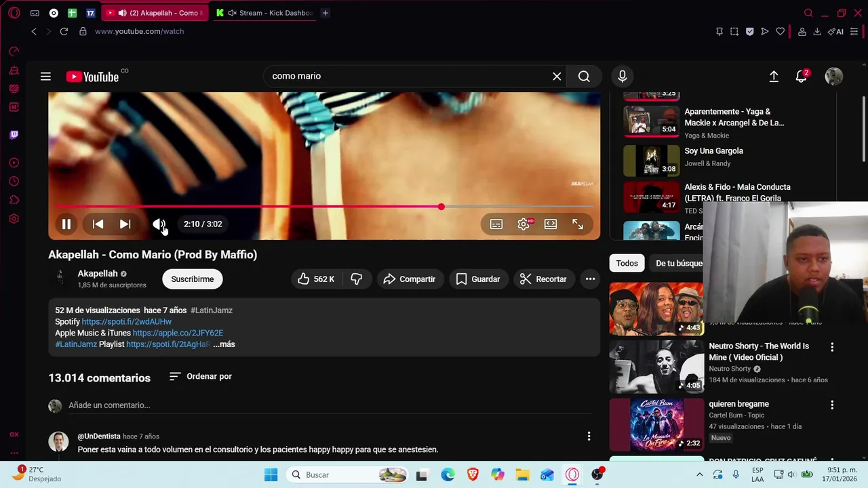Play the 'quieren bregame' thumbnail
The height and width of the screenshot is (488, 868).
click(x=656, y=424)
